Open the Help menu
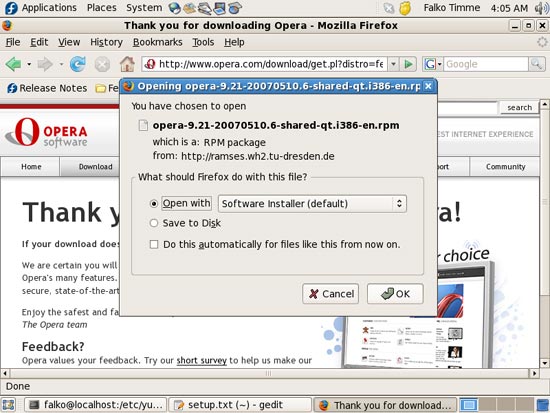The width and height of the screenshot is (550, 413). (x=234, y=42)
